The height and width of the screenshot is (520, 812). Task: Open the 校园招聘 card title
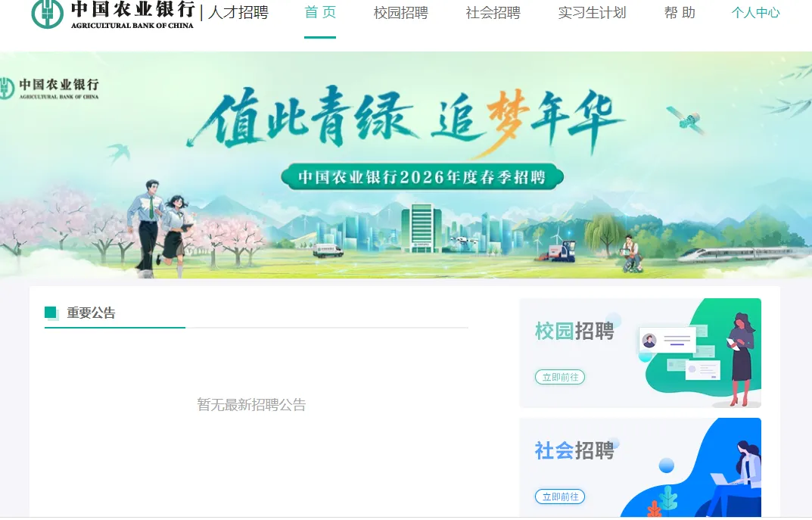(x=574, y=332)
